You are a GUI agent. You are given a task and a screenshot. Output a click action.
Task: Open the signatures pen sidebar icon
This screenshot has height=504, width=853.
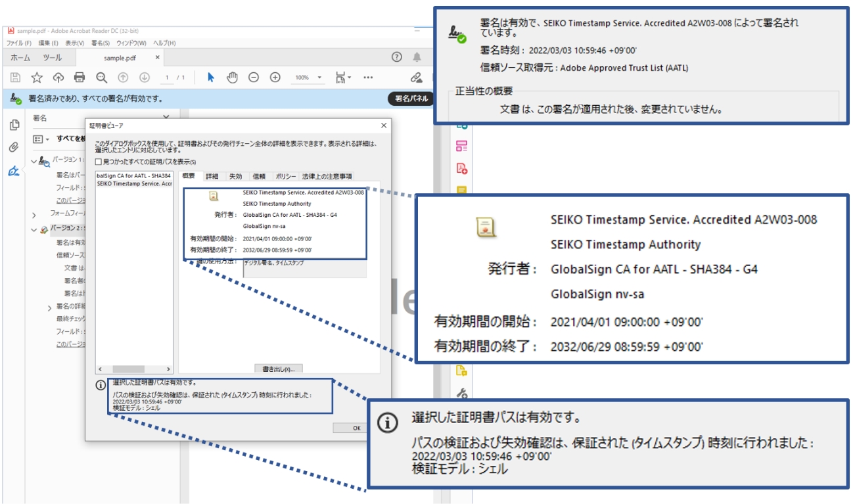(x=14, y=172)
